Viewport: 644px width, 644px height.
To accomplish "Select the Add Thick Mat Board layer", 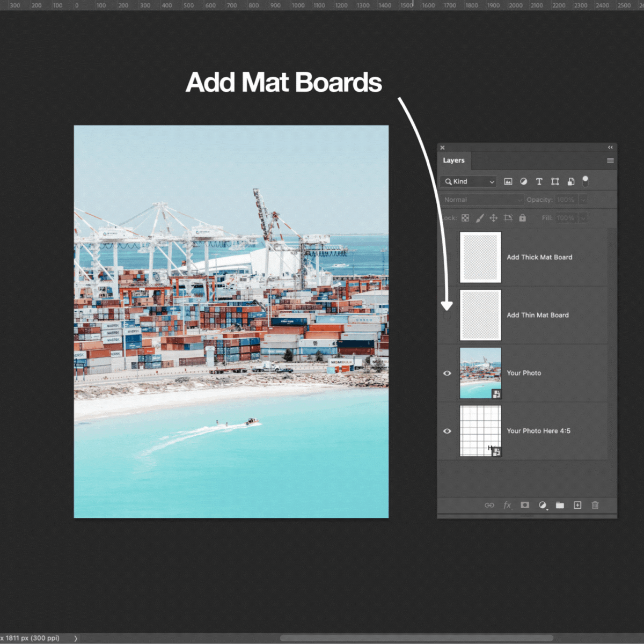I will click(x=539, y=257).
